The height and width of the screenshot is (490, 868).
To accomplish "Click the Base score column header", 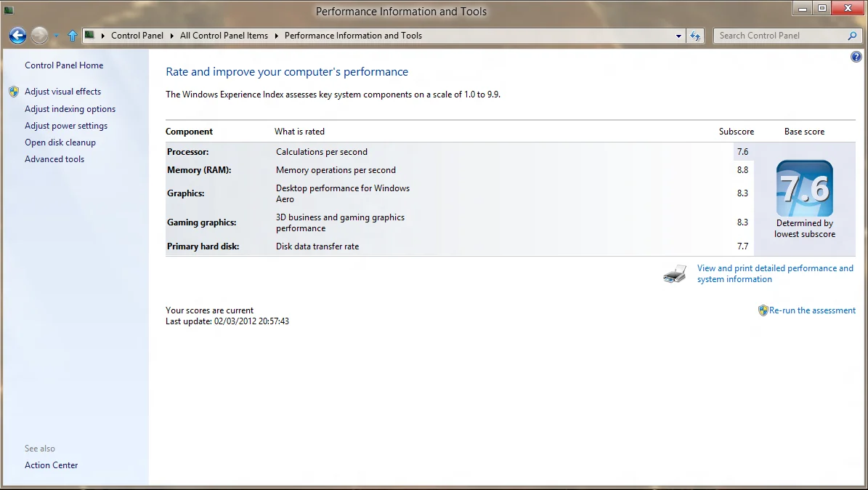I will [804, 132].
